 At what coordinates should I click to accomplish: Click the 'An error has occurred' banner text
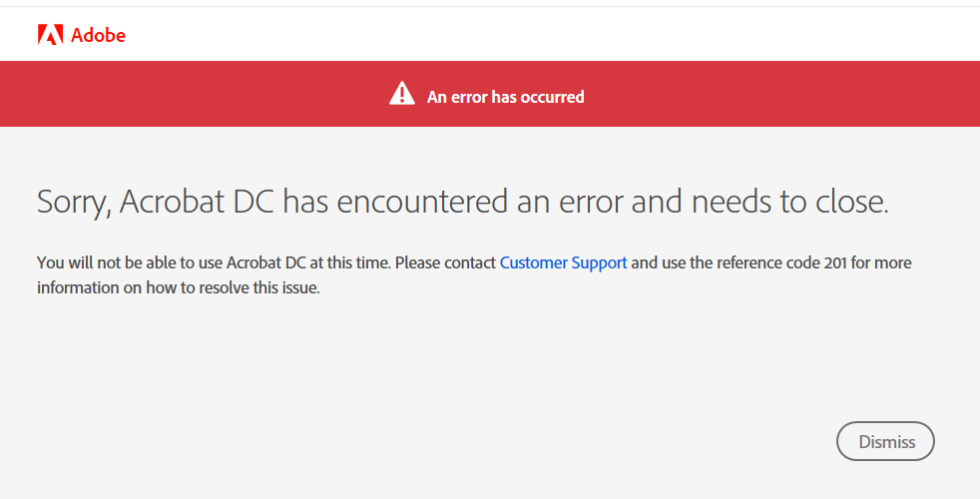coord(506,97)
